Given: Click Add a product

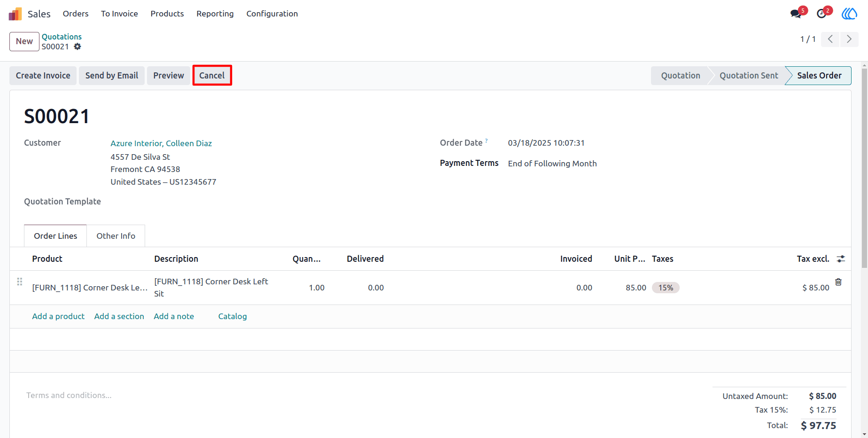Looking at the screenshot, I should 58,316.
